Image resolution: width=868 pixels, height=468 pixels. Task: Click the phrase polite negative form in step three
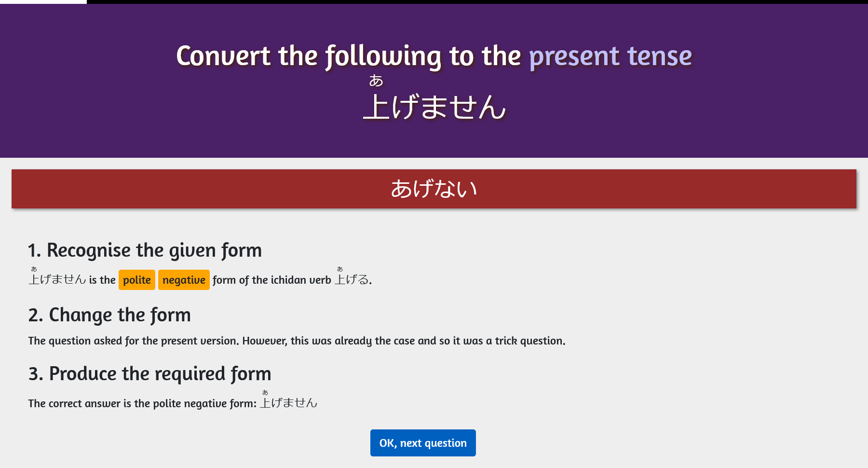[203, 403]
